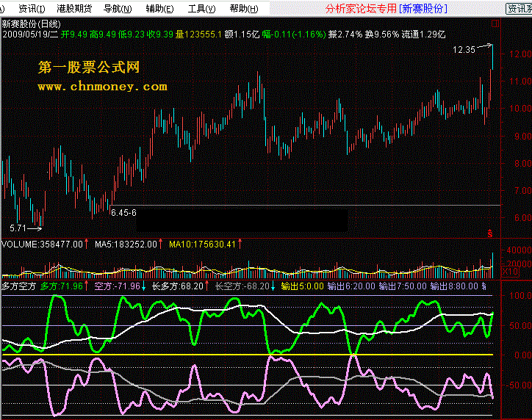Image resolution: width=532 pixels, height=420 pixels.
Task: Click the low price 低9.23
Action: 132,35
